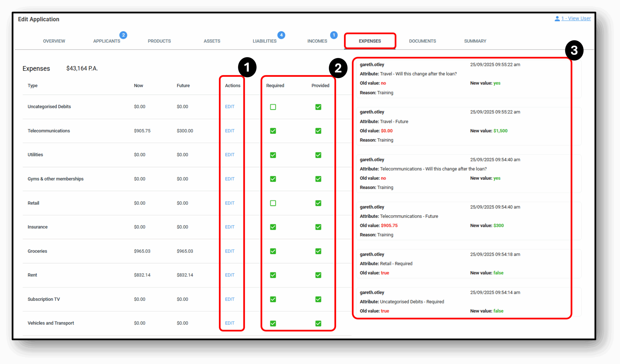Image resolution: width=620 pixels, height=364 pixels.
Task: Toggle Required checkbox for Vehicles and Transport
Action: pyautogui.click(x=273, y=323)
